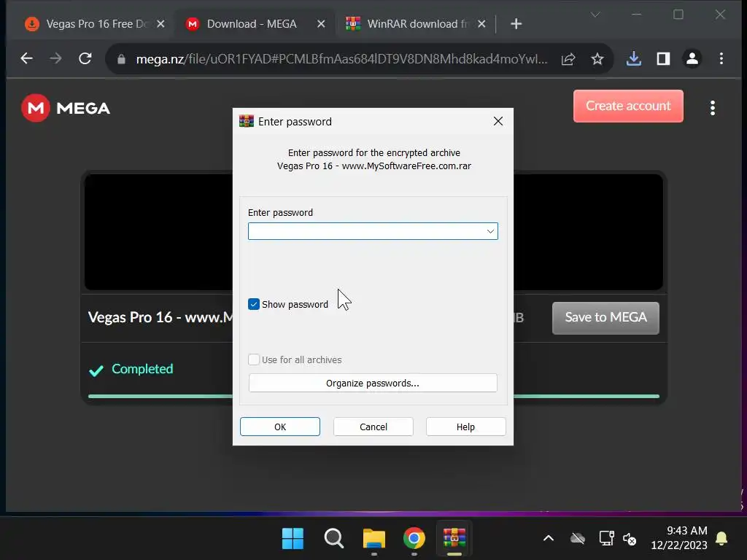The height and width of the screenshot is (560, 747).
Task: Close the Enter password dialog
Action: pos(498,122)
